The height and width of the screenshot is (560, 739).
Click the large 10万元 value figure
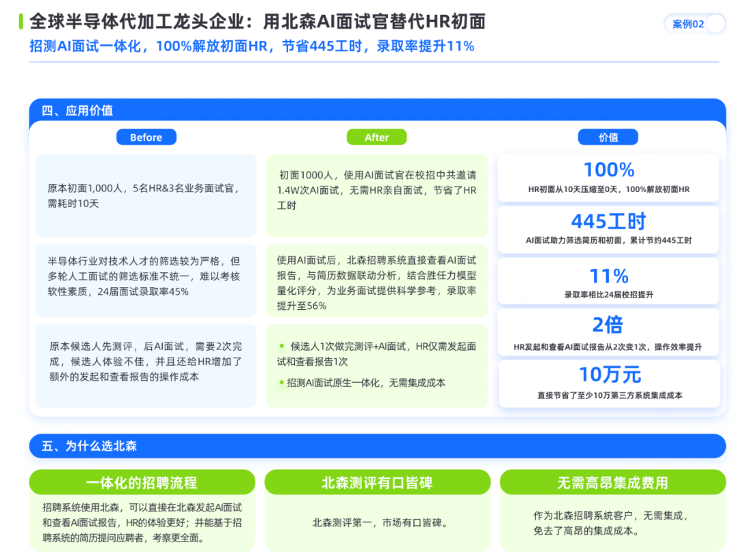tap(610, 375)
